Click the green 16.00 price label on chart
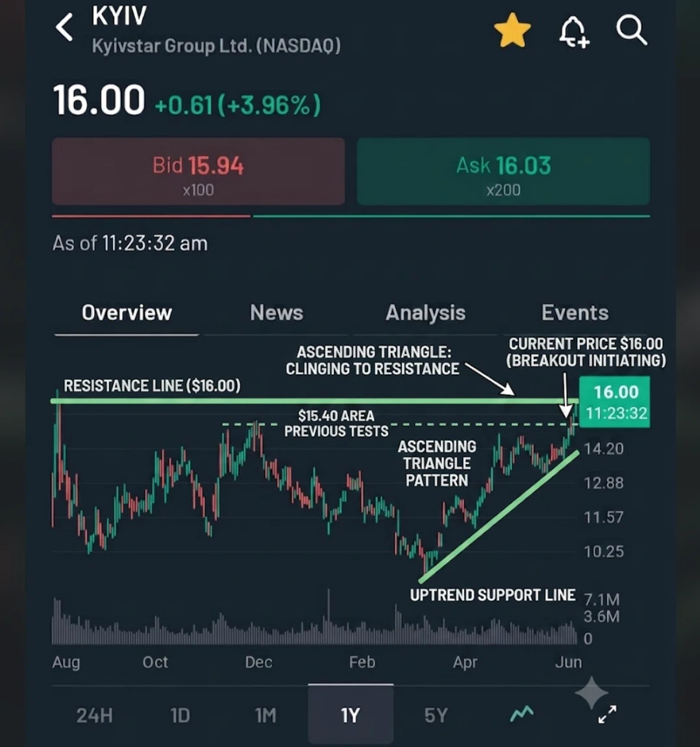 point(615,402)
